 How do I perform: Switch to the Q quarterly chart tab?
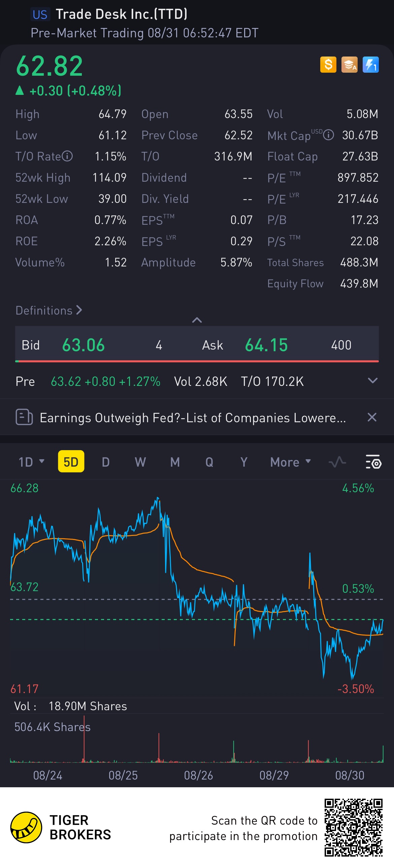tap(209, 462)
